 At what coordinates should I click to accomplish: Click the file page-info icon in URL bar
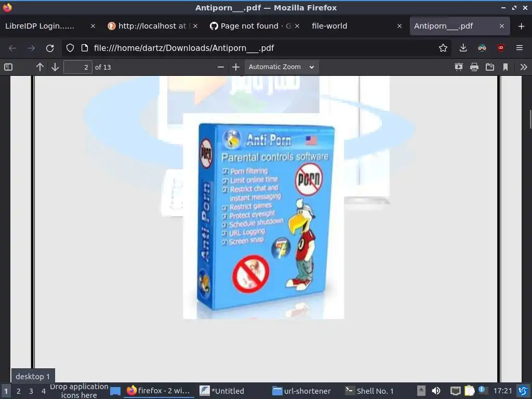85,48
